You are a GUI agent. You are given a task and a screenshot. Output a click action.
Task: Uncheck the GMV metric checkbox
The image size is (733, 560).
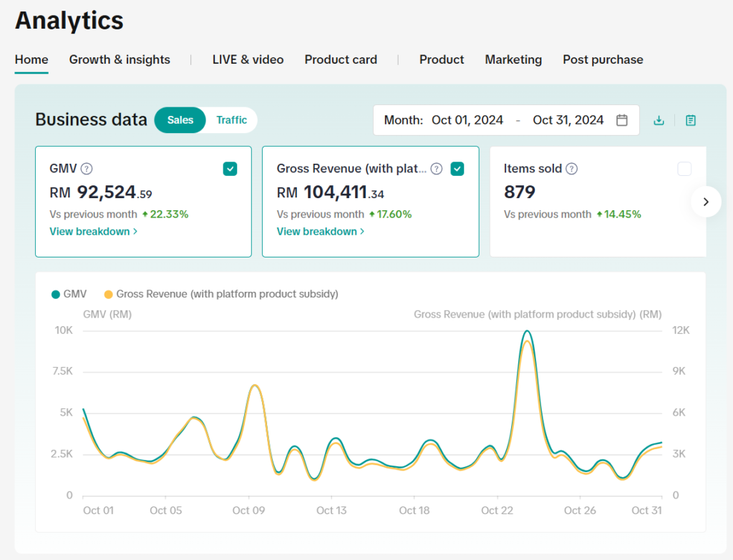230,169
